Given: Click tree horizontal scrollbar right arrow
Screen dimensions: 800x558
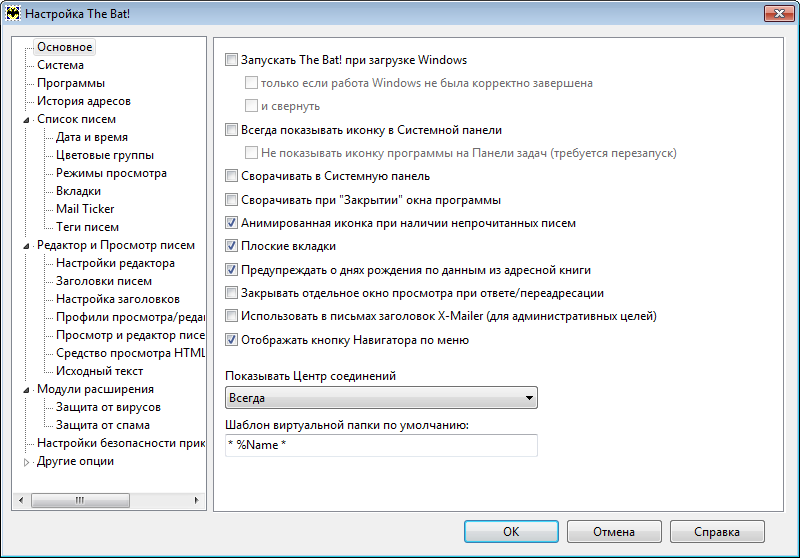Looking at the screenshot, I should point(196,500).
